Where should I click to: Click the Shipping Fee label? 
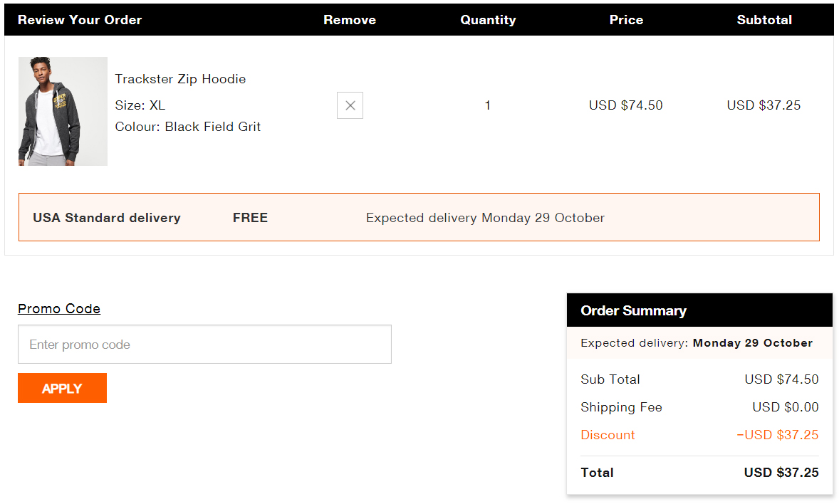pyautogui.click(x=621, y=407)
